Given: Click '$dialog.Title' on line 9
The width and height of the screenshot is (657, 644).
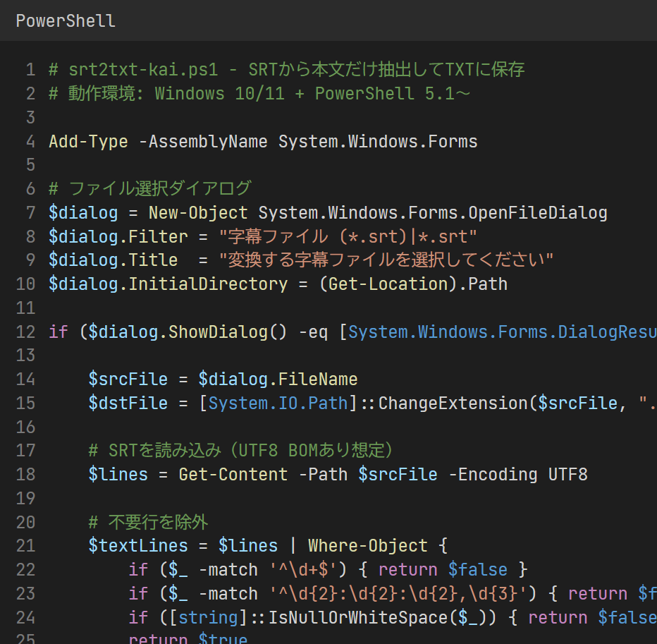Looking at the screenshot, I should pyautogui.click(x=113, y=260).
